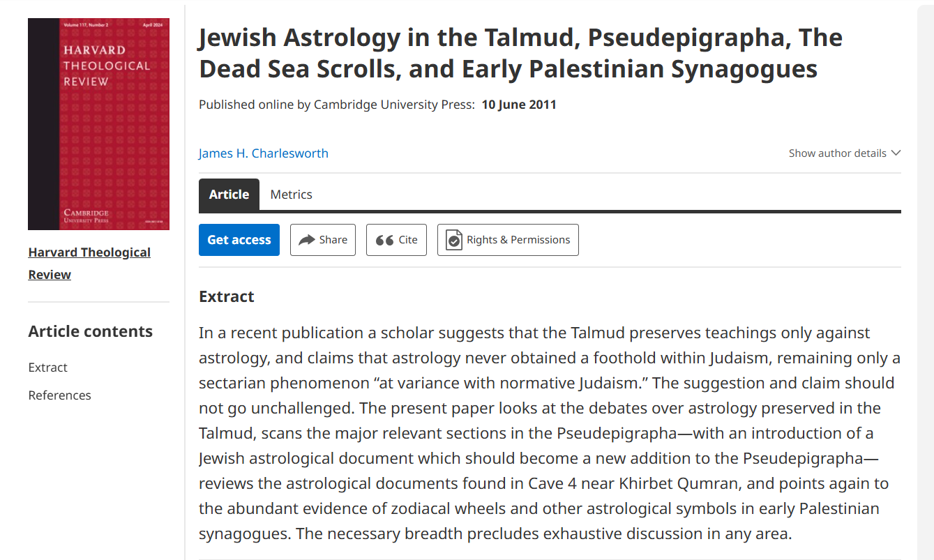Click the 10 June 2011 publication date
The height and width of the screenshot is (560, 934).
pos(519,105)
